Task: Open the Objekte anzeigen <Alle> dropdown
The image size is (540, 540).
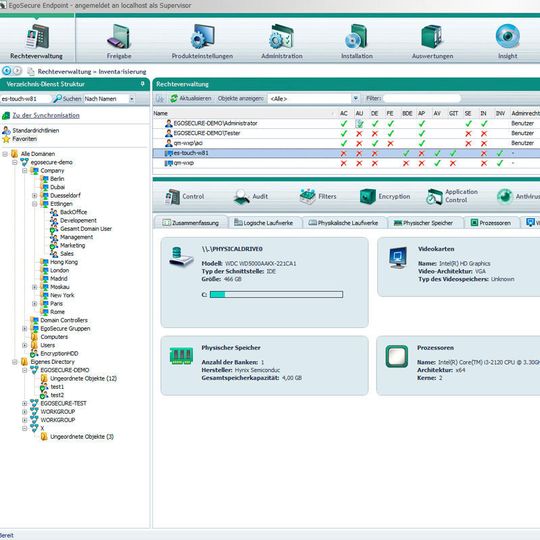Action: (x=355, y=98)
